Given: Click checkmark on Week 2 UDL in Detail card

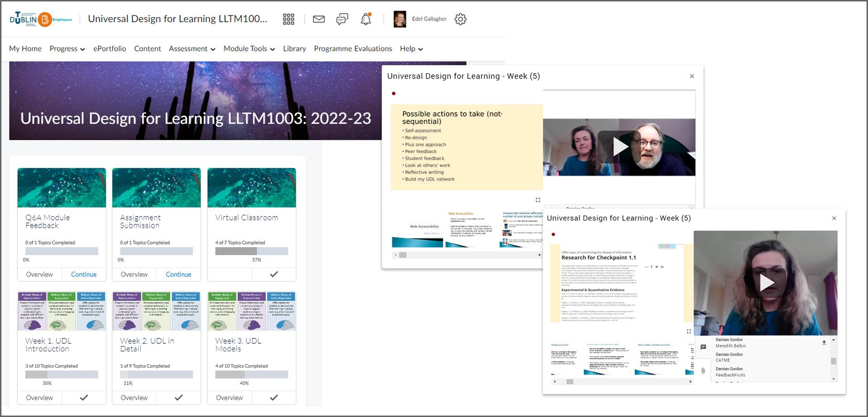Looking at the screenshot, I should click(178, 397).
